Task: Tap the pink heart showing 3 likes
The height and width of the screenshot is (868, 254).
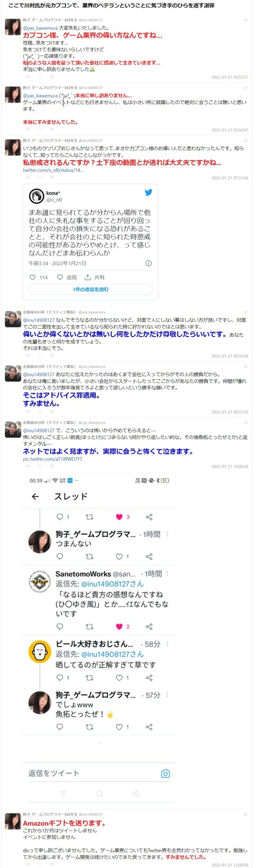Action: tap(119, 517)
